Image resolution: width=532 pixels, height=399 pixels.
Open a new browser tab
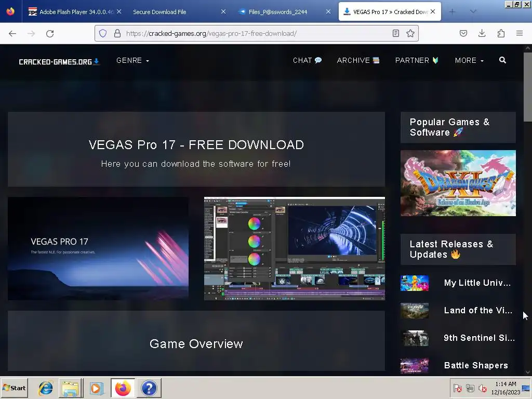pyautogui.click(x=452, y=12)
